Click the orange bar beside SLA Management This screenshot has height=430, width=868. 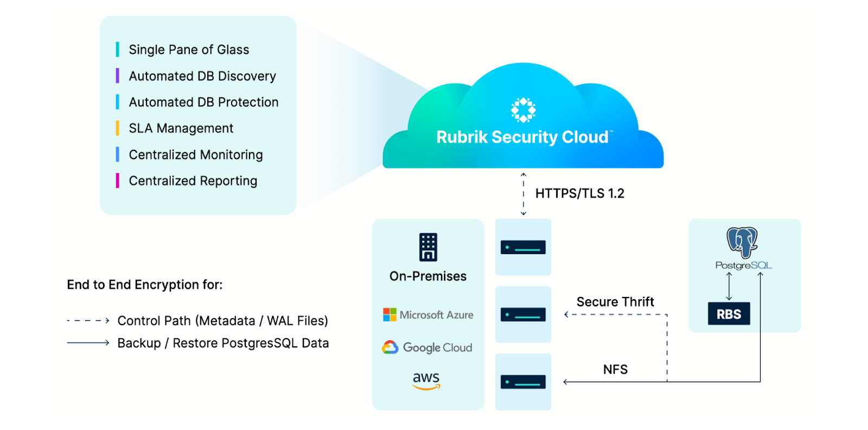pos(117,128)
